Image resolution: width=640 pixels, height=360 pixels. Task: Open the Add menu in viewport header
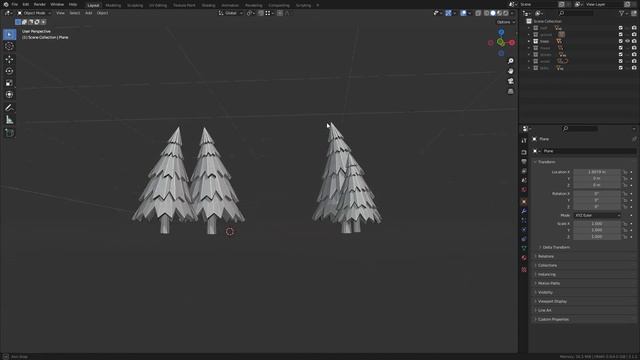tap(89, 13)
